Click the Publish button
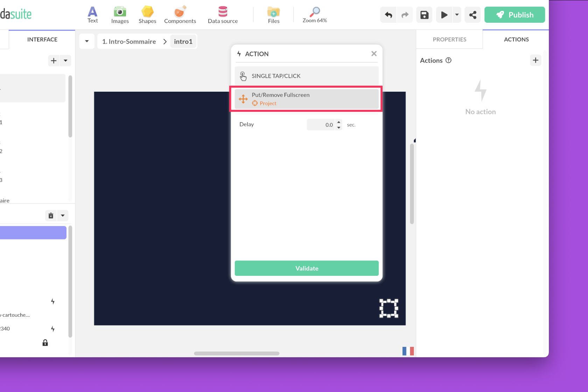 514,15
